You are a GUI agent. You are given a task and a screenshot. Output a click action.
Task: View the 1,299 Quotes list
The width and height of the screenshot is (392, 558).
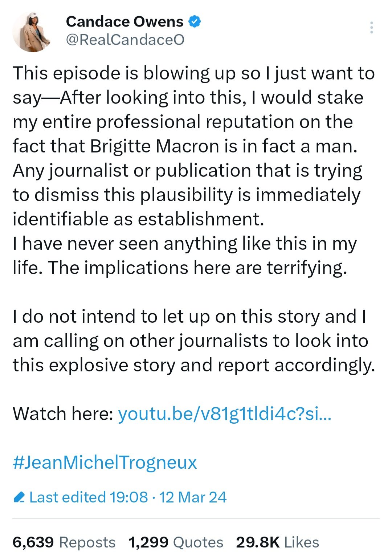coord(176,542)
